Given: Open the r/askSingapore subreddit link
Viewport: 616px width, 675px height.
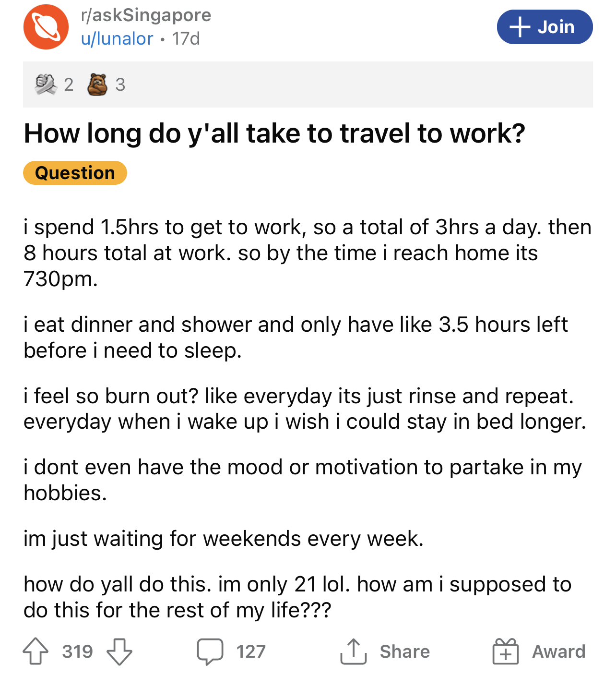Looking at the screenshot, I should (x=146, y=15).
